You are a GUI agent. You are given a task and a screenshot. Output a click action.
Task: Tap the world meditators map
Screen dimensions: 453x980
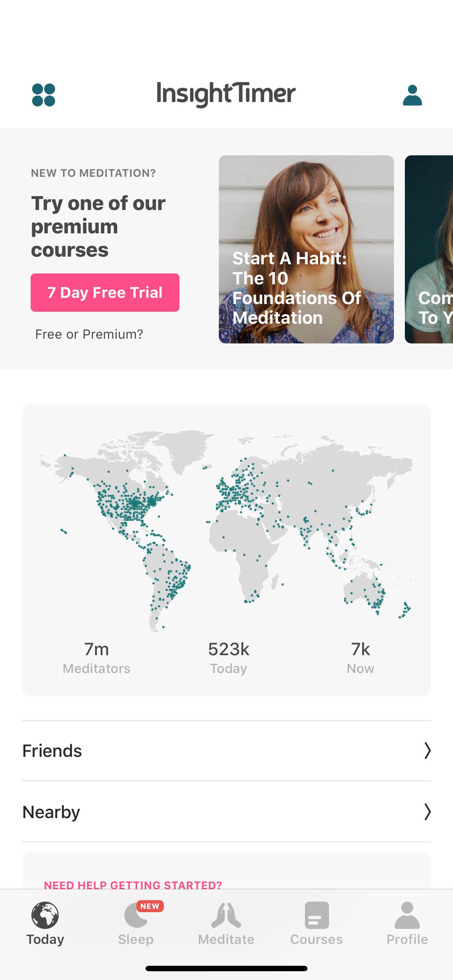pyautogui.click(x=226, y=531)
